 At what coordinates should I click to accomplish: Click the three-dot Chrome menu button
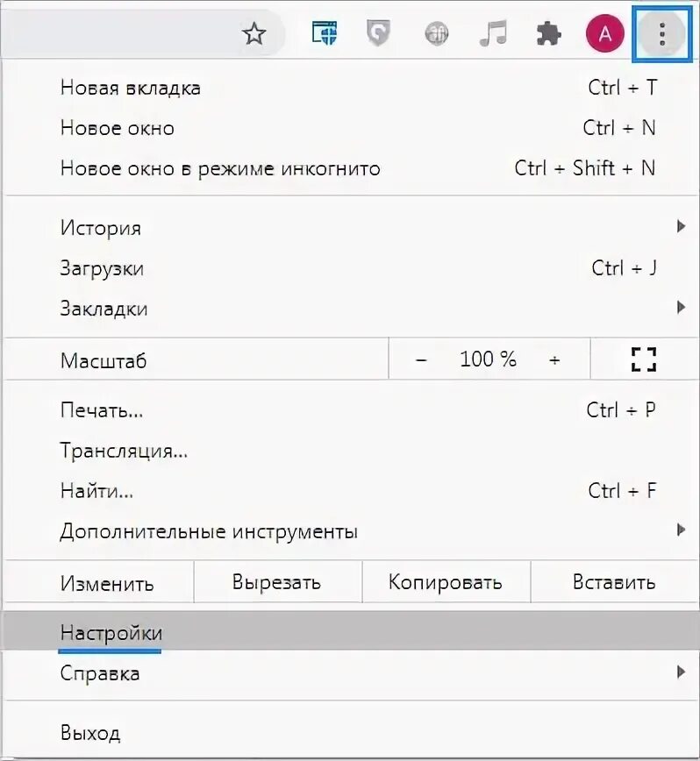(x=662, y=34)
